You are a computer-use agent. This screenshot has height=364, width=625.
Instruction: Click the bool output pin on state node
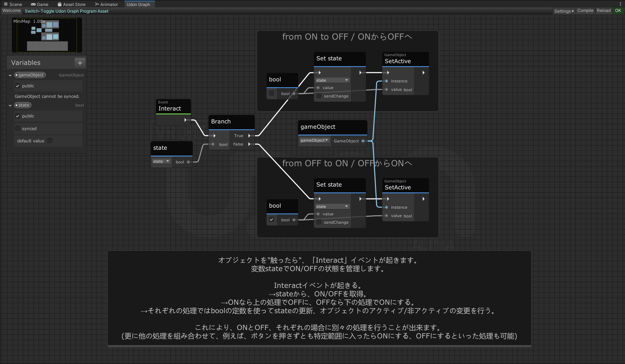point(188,162)
